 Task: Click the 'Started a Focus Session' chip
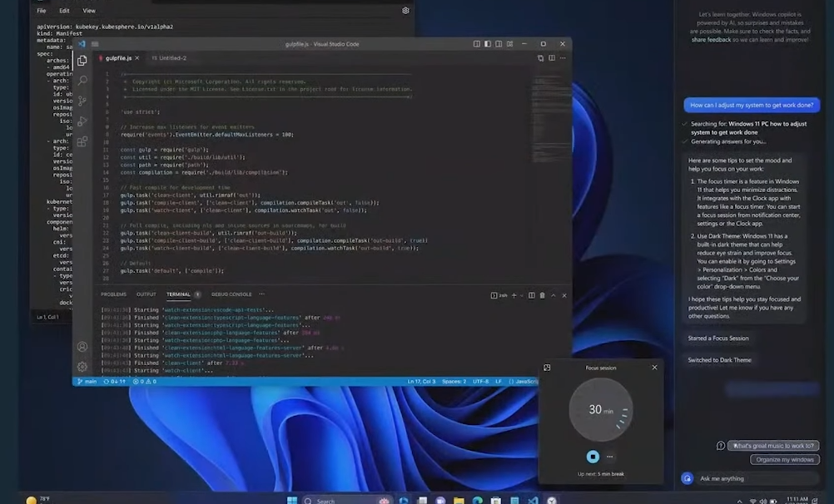(x=718, y=338)
